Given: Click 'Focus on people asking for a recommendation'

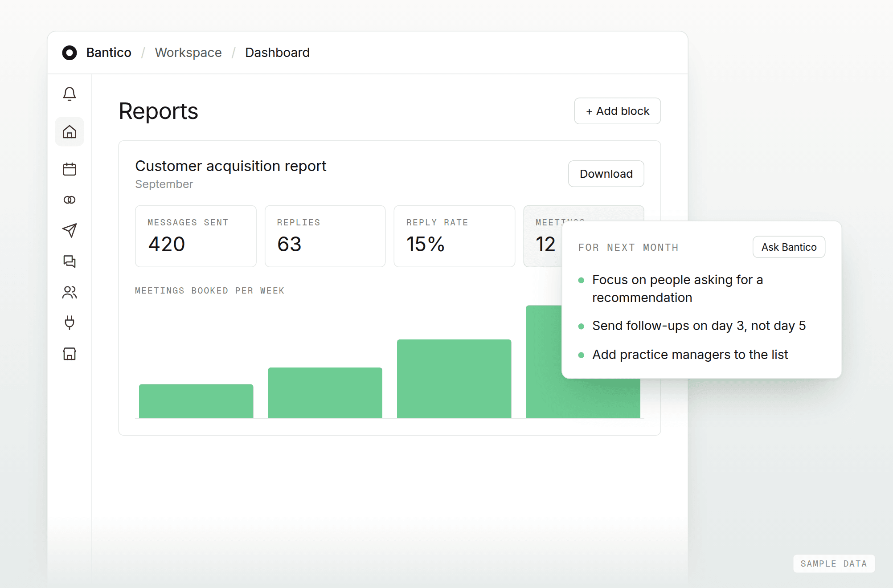Looking at the screenshot, I should (677, 289).
